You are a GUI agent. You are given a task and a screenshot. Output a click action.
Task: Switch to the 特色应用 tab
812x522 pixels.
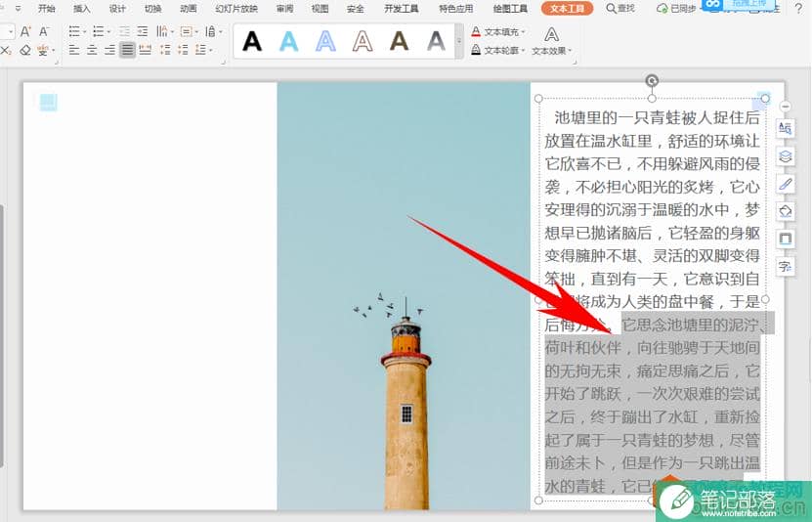click(x=455, y=9)
